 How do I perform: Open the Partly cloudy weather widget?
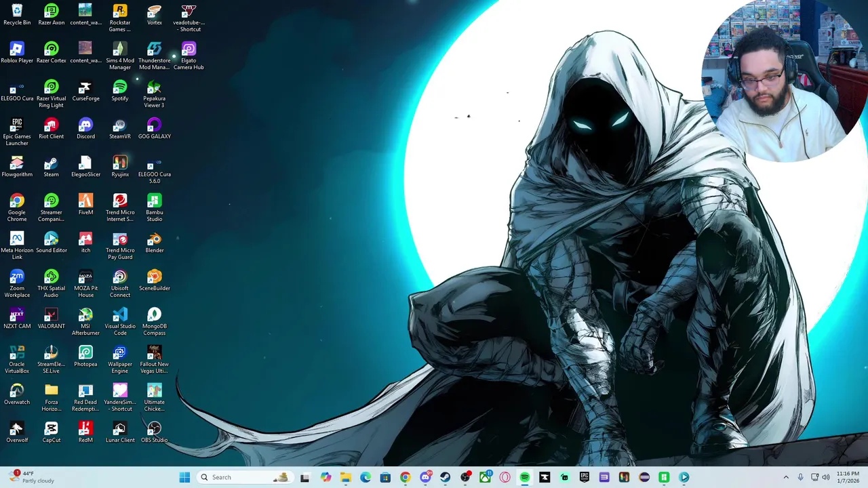[x=32, y=477]
